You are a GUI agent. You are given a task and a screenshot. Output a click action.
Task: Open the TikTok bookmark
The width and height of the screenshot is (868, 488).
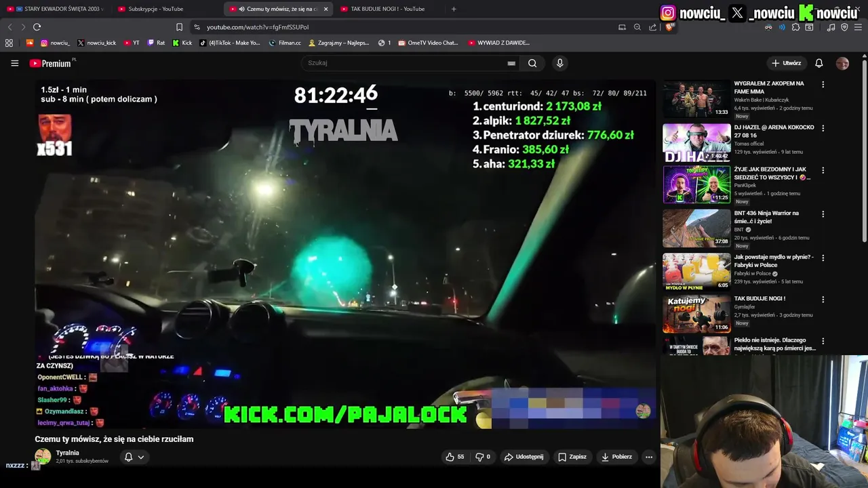230,43
